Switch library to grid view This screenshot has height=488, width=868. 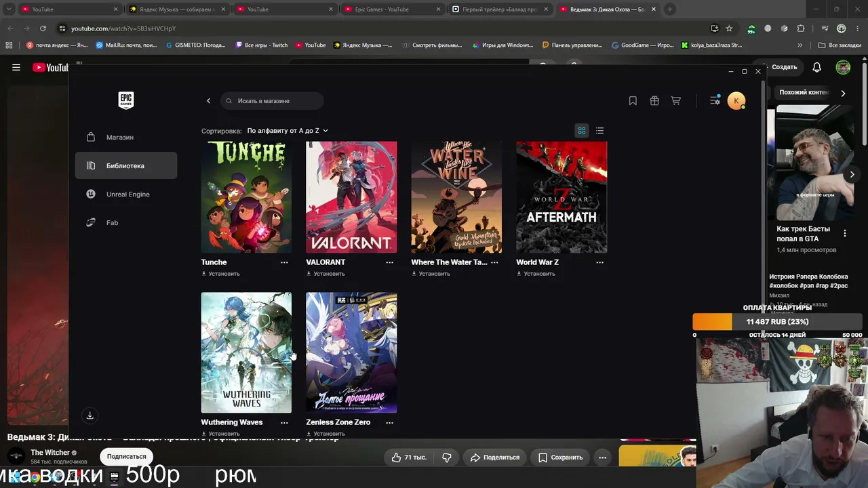(582, 131)
